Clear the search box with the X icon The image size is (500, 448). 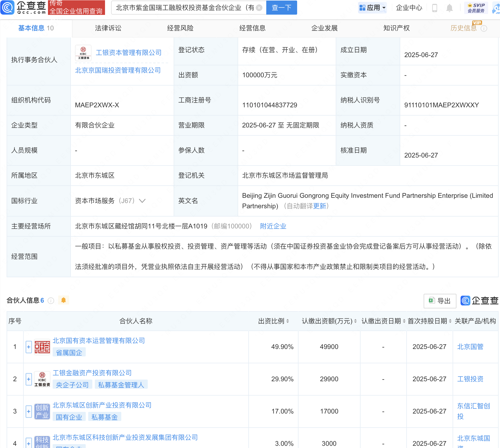[259, 8]
